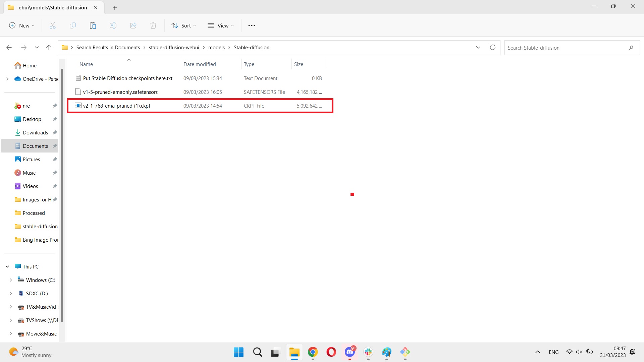Open the See more toolbar menu

coord(252,25)
